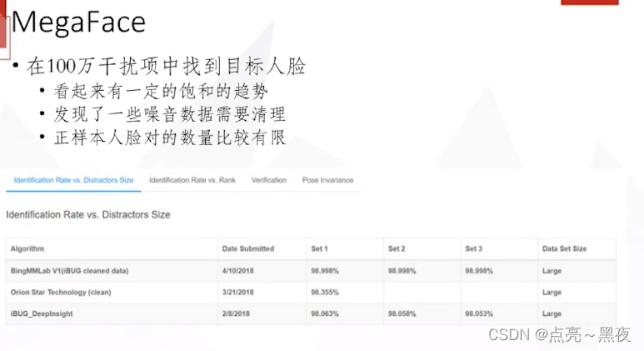Click date 4/10/2018
This screenshot has height=351, width=644.
(x=237, y=271)
